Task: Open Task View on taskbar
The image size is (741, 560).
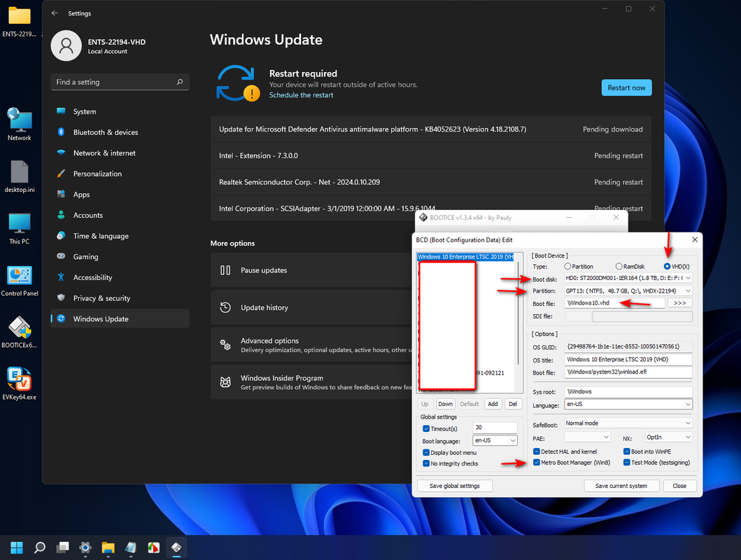Action: coord(62,547)
